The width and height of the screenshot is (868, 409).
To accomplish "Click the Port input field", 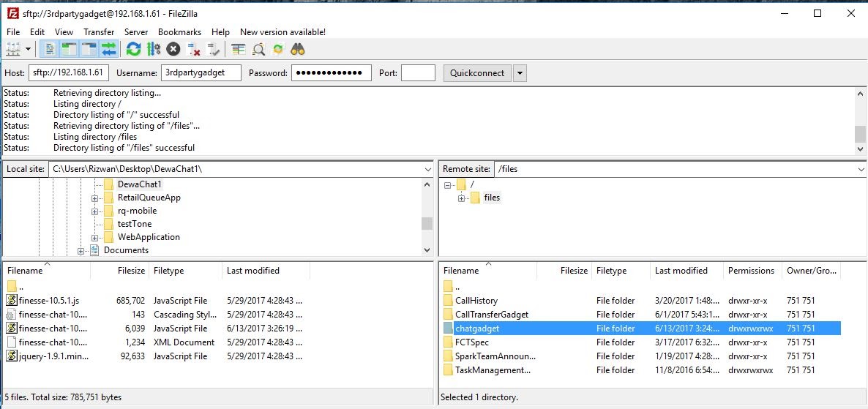I will pyautogui.click(x=418, y=73).
